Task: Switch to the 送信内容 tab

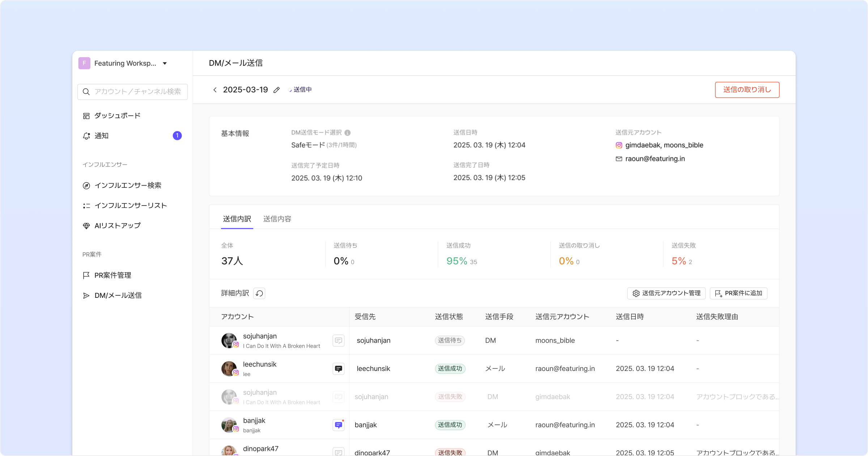Action: [x=277, y=219]
